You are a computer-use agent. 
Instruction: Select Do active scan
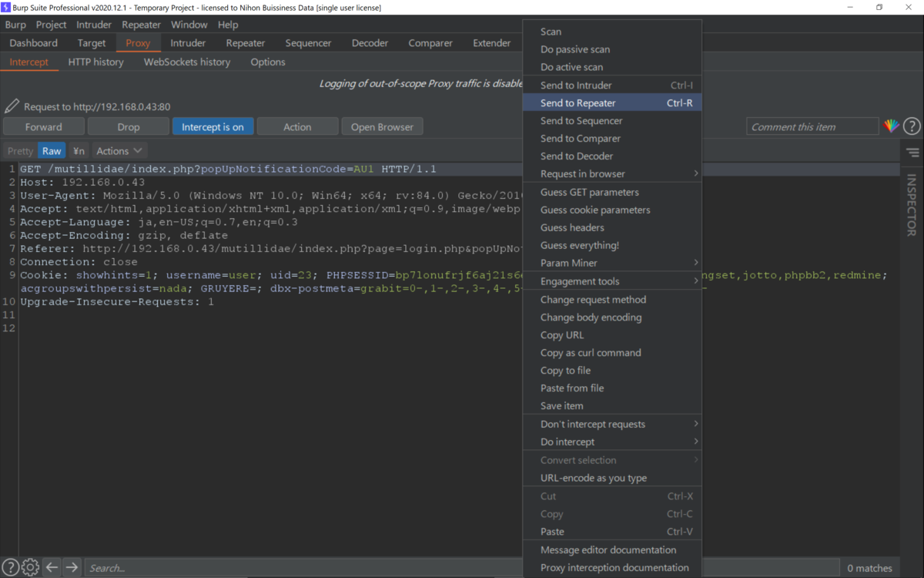pos(612,67)
